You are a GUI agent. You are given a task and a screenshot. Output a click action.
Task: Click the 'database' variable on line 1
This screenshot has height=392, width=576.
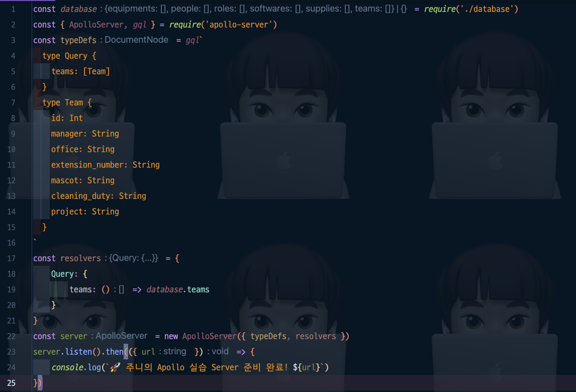coord(78,9)
